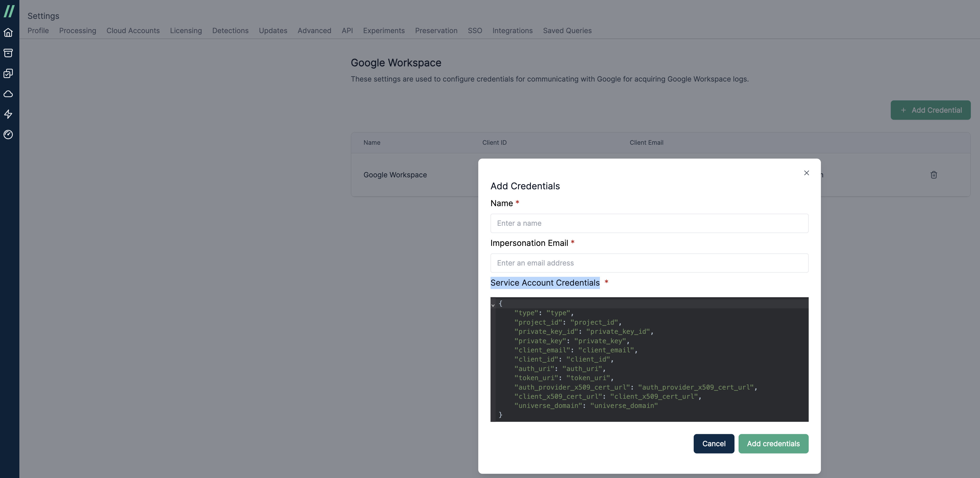Close the Add Credentials dialog
The width and height of the screenshot is (980, 478).
coord(807,173)
